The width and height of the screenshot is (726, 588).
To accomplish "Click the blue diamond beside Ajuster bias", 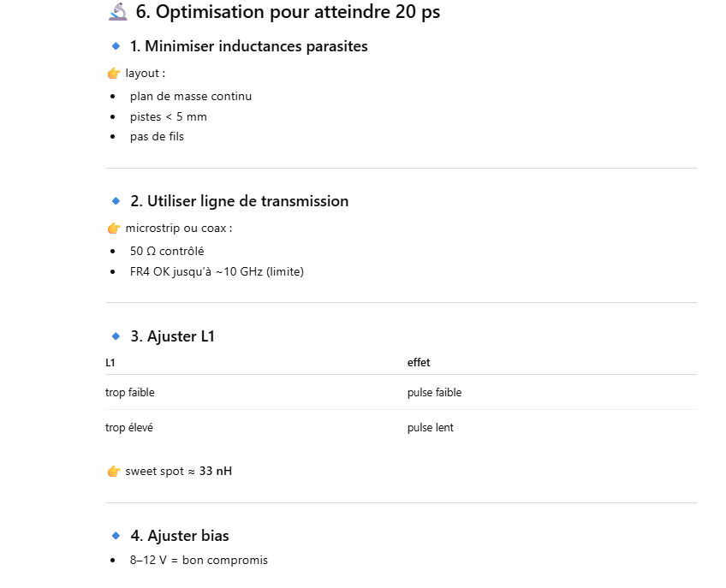I will [116, 536].
